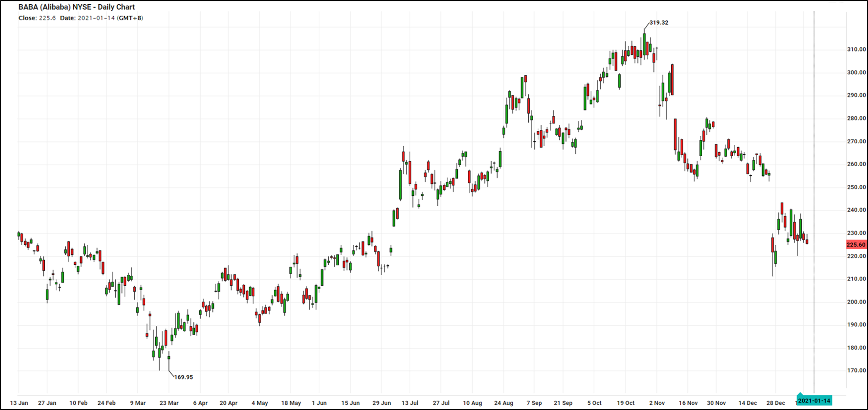
Task: Click the BABA (Alibaba) NYSE Daily Chart title
Action: 77,7
